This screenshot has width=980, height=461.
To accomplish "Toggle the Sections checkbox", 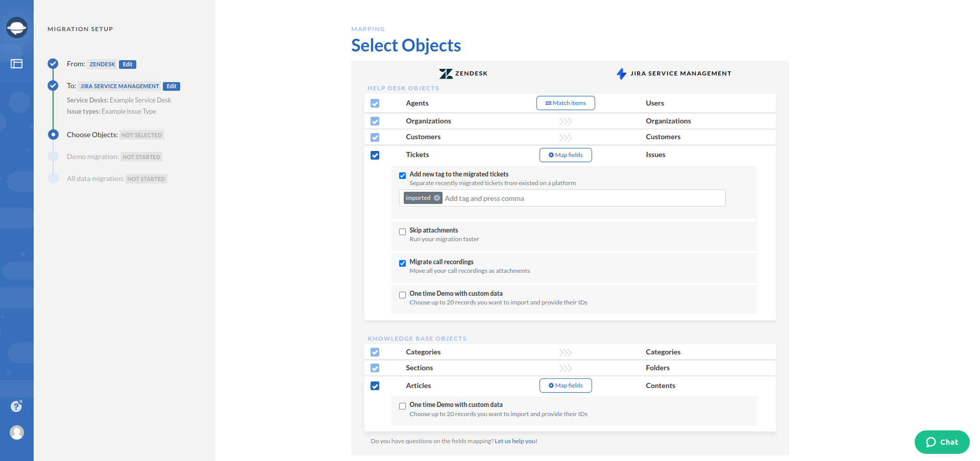I will [x=375, y=368].
